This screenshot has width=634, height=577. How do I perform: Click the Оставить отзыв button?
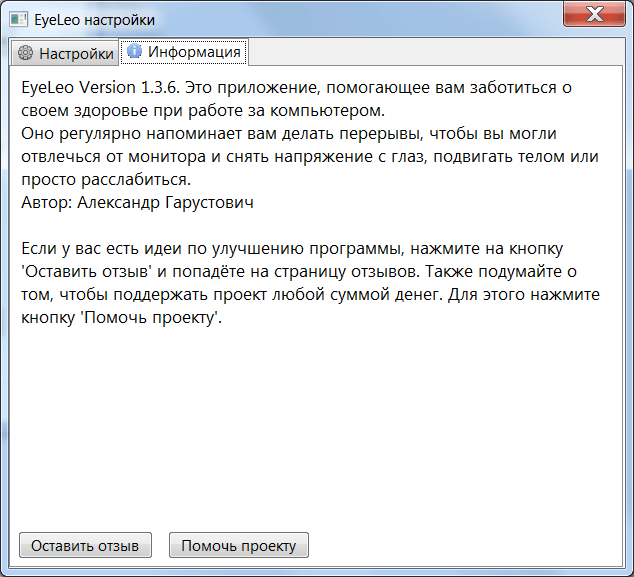[85, 545]
